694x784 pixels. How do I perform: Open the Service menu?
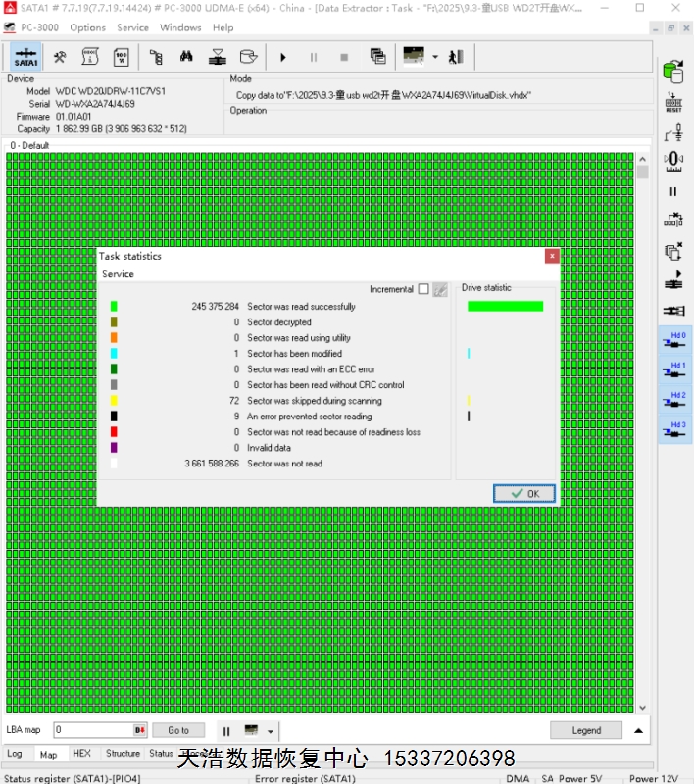coord(132,27)
